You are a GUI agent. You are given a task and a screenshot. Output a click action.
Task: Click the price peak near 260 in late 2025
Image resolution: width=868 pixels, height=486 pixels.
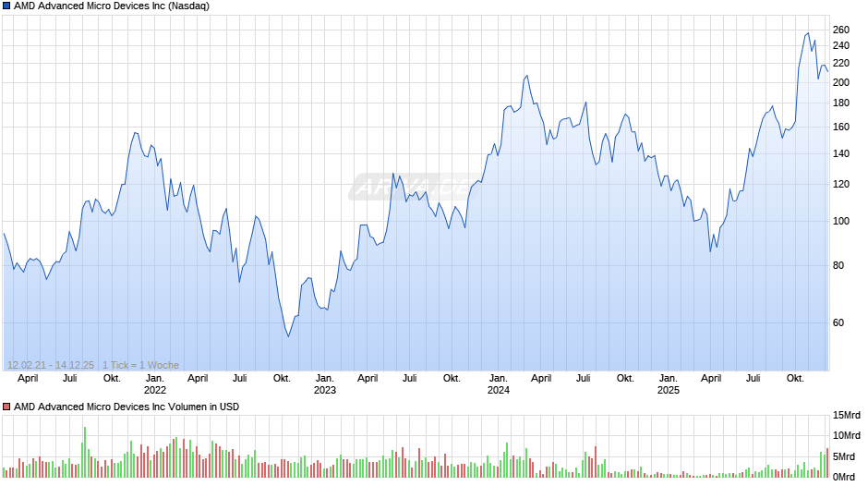pos(808,33)
